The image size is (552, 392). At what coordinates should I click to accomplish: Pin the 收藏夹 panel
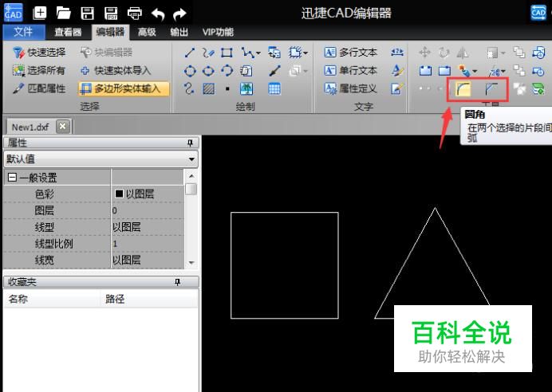177,281
